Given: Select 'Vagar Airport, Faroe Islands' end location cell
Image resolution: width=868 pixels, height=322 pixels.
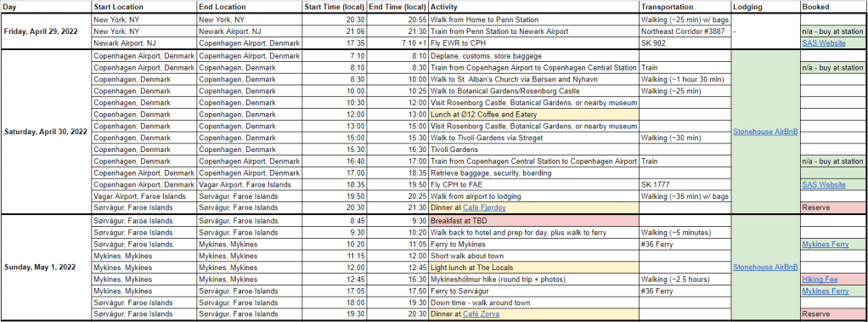Looking at the screenshot, I should tap(249, 184).
